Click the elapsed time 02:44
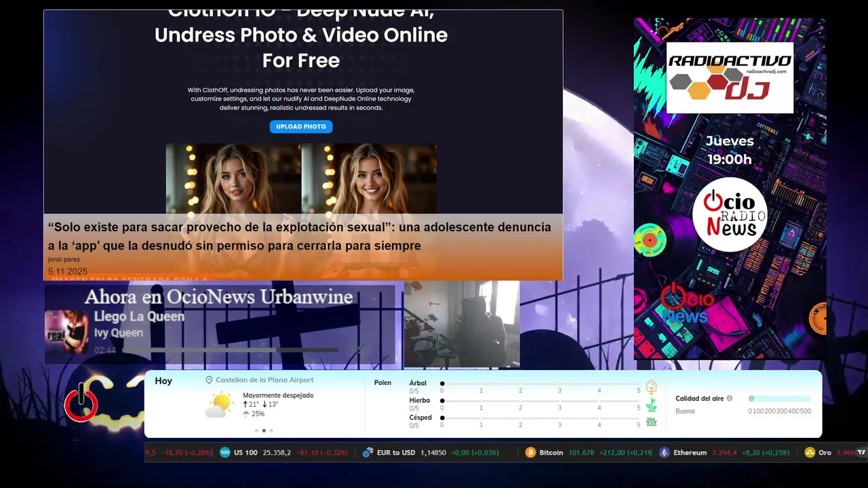 105,350
